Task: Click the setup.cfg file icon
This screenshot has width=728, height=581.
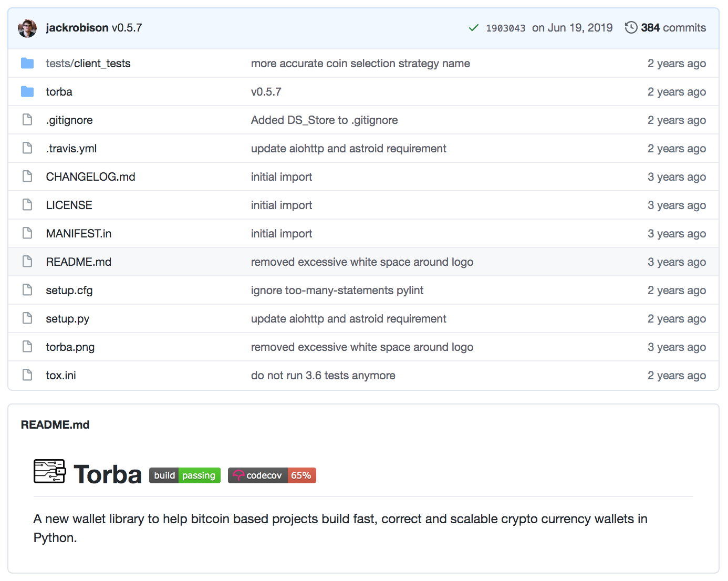Action: (27, 290)
